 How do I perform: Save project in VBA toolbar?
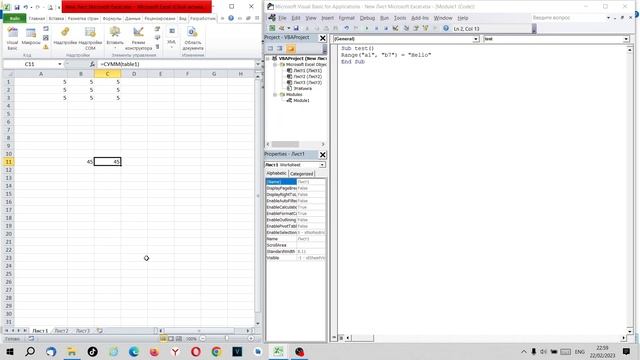[296, 28]
